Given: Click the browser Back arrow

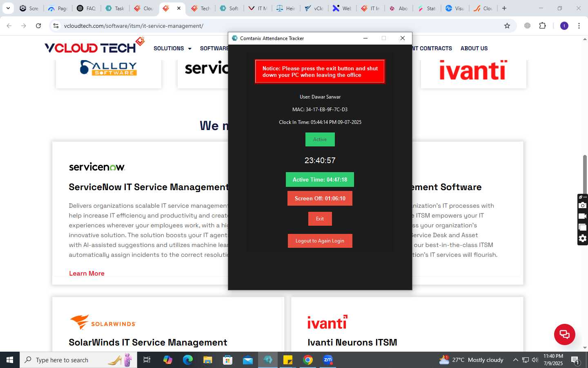Looking at the screenshot, I should click(x=9, y=26).
